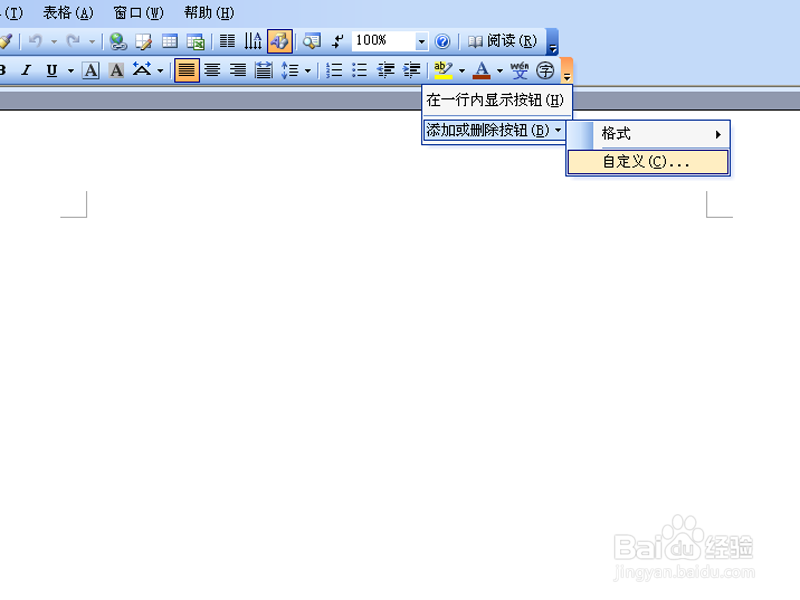This screenshot has width=800, height=600.
Task: Click the Insert Table icon
Action: point(169,41)
